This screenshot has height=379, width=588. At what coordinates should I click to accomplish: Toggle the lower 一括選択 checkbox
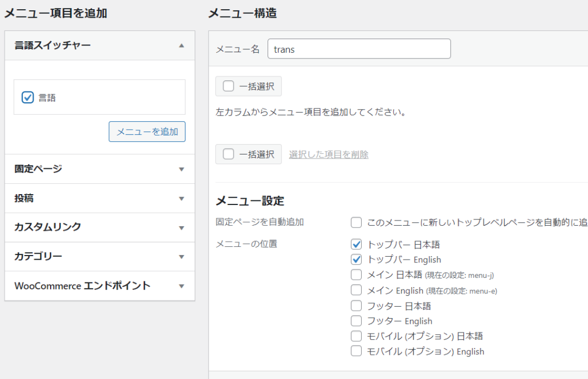pos(229,154)
